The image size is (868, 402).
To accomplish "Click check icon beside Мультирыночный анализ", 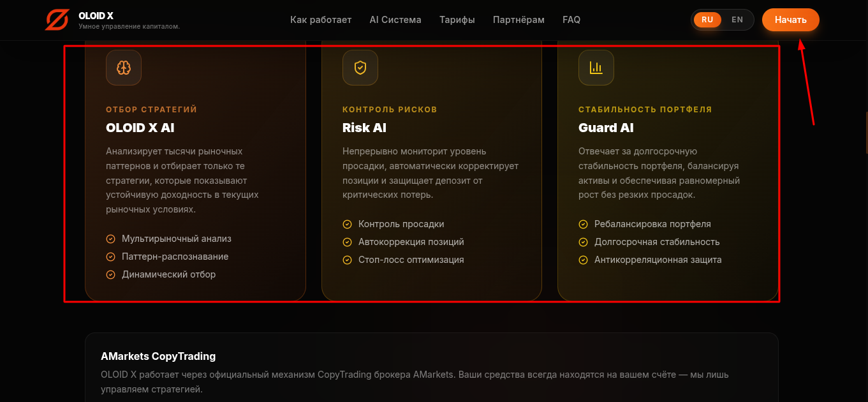I will [x=110, y=239].
